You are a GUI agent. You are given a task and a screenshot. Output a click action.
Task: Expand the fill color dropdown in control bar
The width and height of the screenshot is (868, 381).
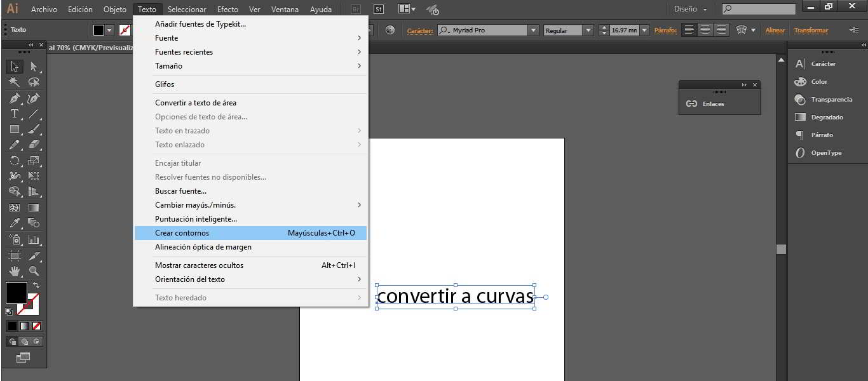(109, 30)
